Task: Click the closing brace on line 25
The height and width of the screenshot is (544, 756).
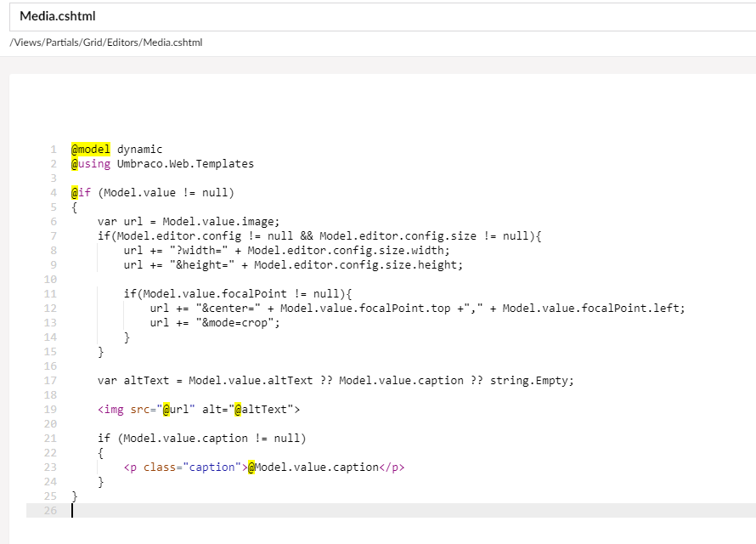Action: [x=74, y=496]
